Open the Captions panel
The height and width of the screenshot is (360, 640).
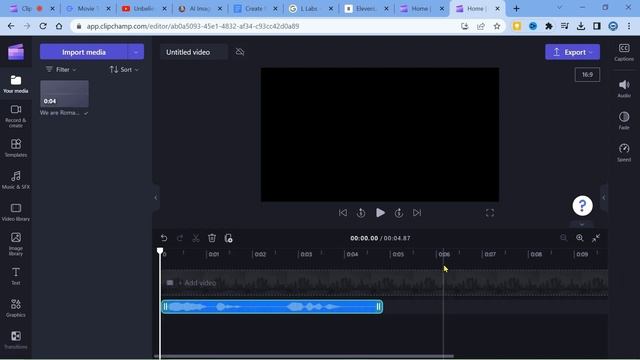[x=624, y=52]
